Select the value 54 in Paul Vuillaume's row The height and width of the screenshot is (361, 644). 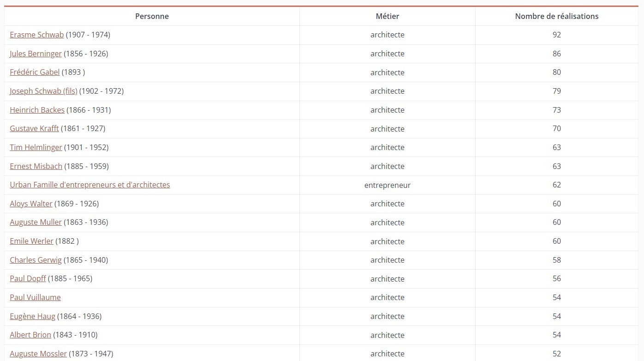(557, 297)
